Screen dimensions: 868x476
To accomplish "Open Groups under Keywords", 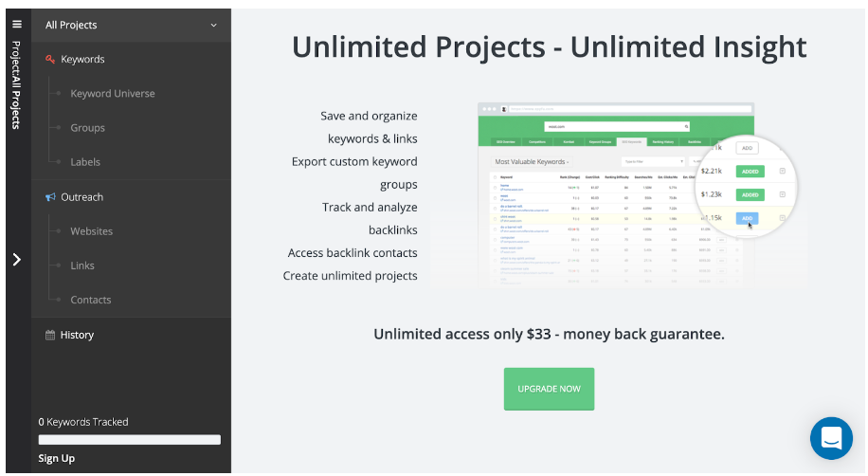I will click(x=87, y=128).
